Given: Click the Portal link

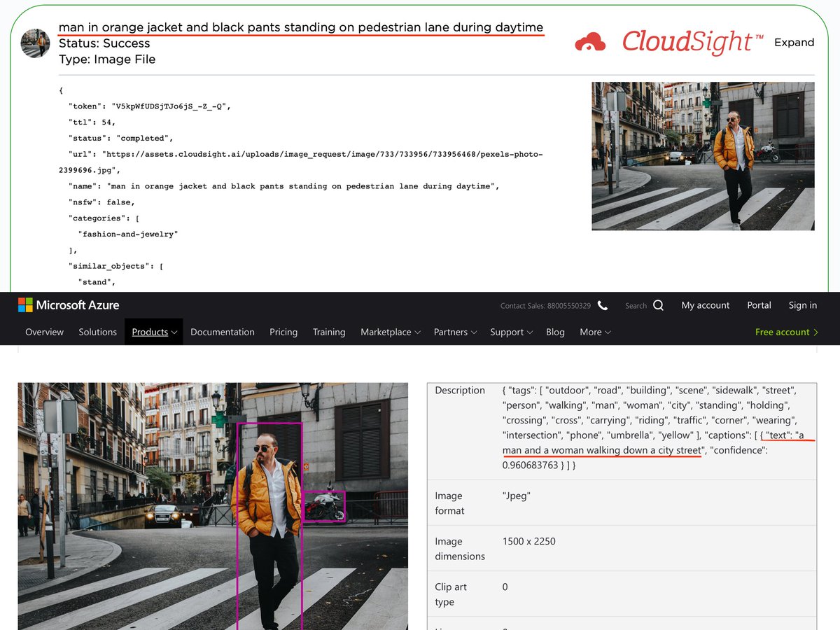Looking at the screenshot, I should pos(759,305).
